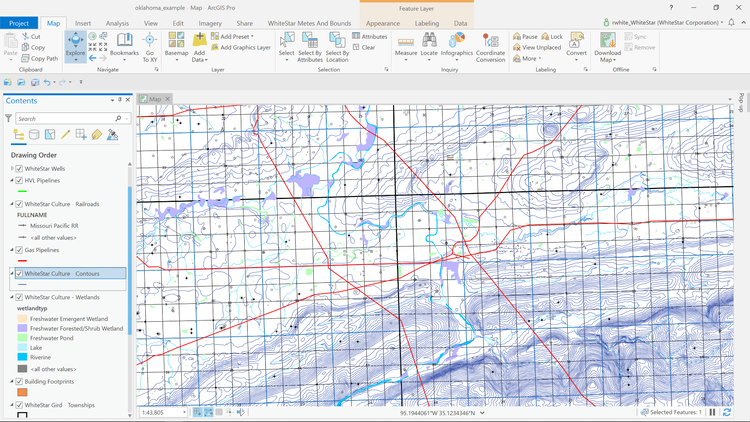The image size is (750, 422).
Task: Choose the Measure tool
Action: (406, 46)
